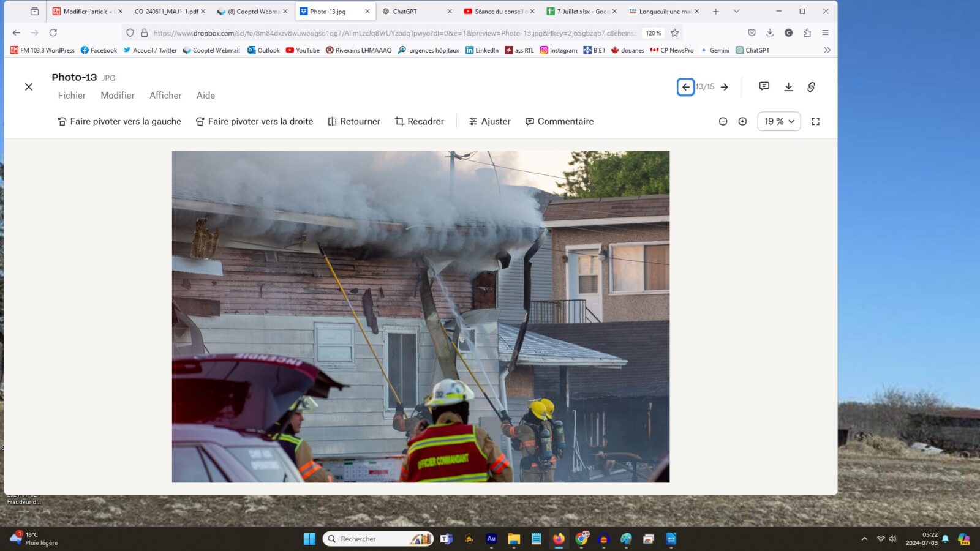
Task: Click the Recadrer button
Action: pyautogui.click(x=420, y=121)
